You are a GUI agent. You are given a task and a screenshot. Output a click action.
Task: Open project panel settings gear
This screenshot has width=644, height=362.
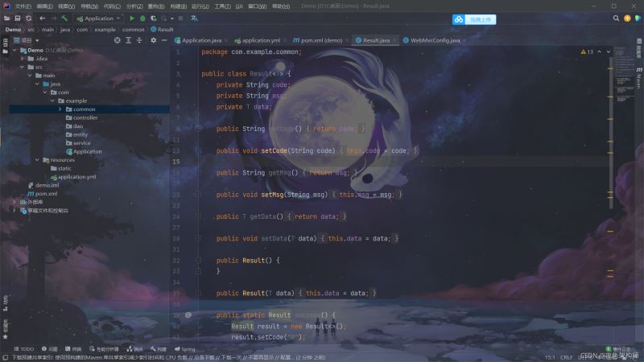(x=153, y=40)
